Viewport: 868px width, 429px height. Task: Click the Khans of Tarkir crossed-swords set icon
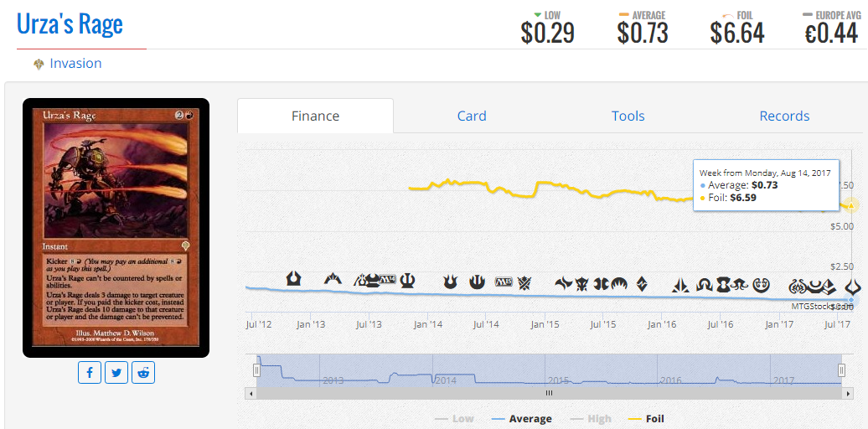(524, 283)
